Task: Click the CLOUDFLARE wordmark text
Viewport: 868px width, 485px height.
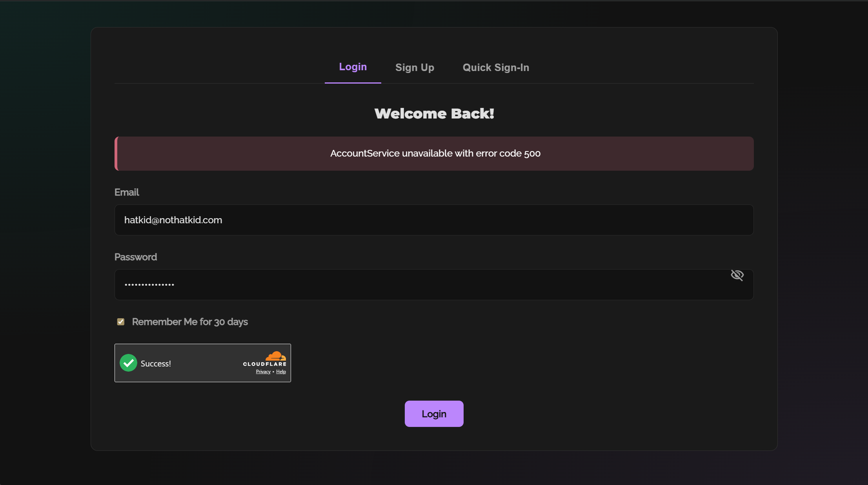Action: click(265, 364)
